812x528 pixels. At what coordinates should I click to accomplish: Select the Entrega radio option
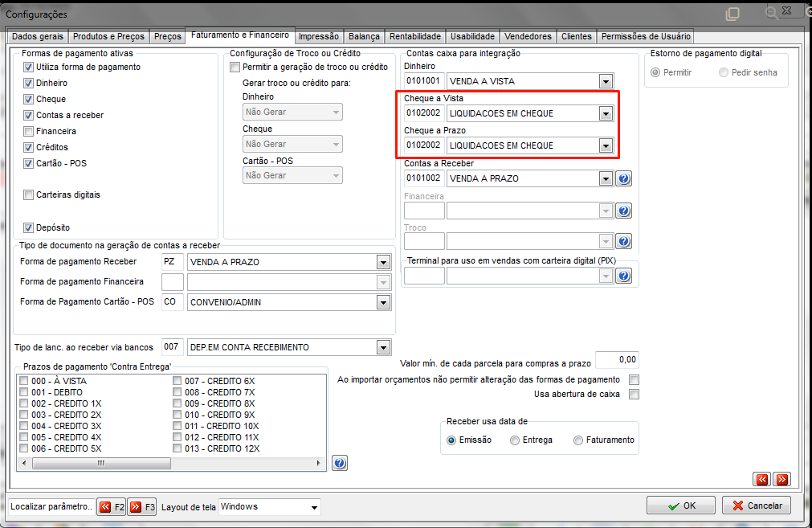[515, 440]
